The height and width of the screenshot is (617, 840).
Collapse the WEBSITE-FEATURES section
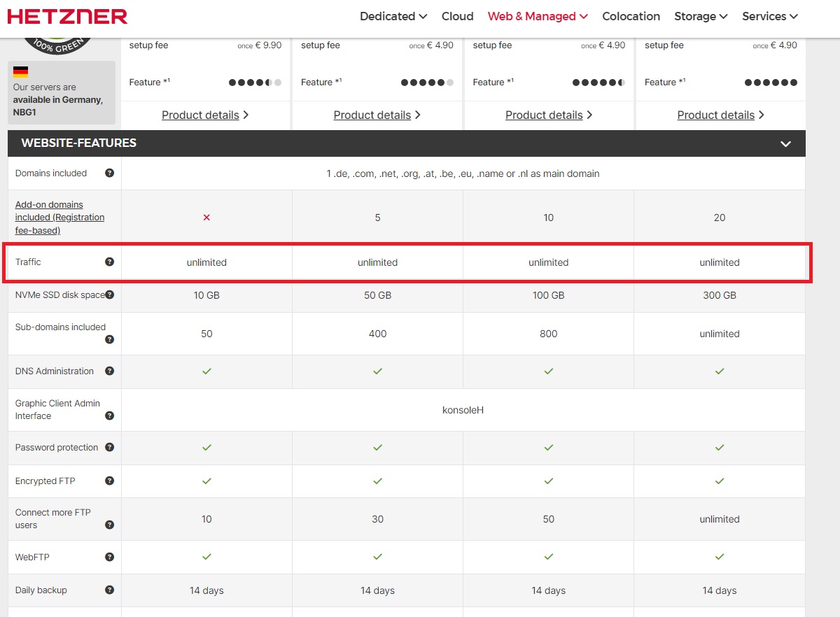pos(785,143)
